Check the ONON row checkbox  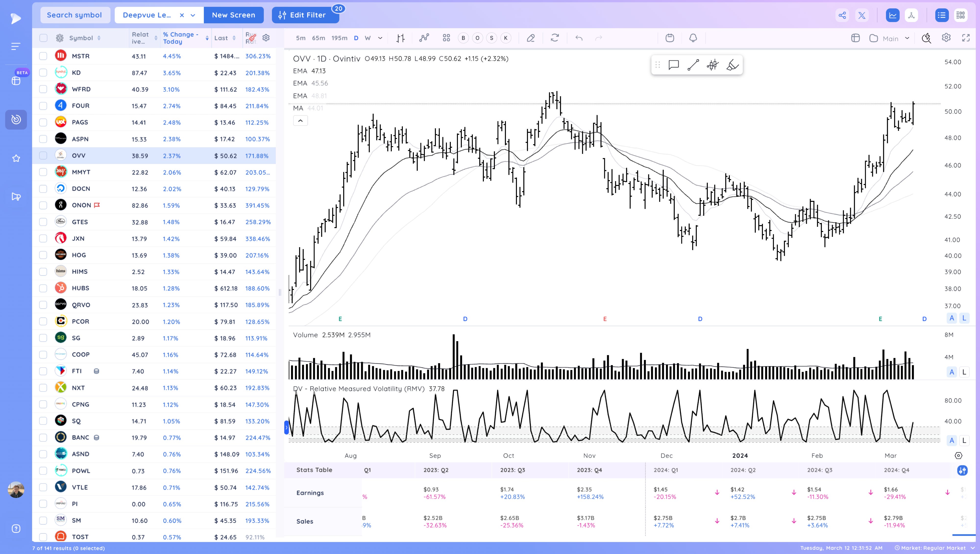43,205
